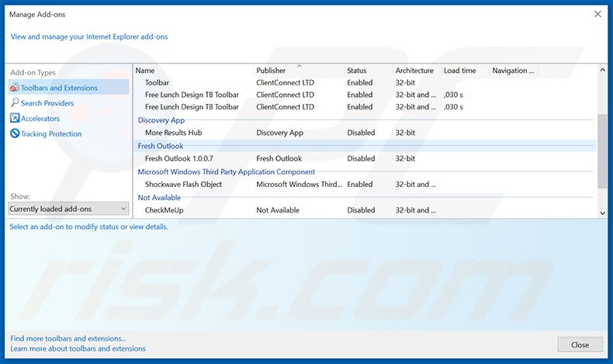Select Free Lunch Design TB Toolbar second row

tap(365, 107)
